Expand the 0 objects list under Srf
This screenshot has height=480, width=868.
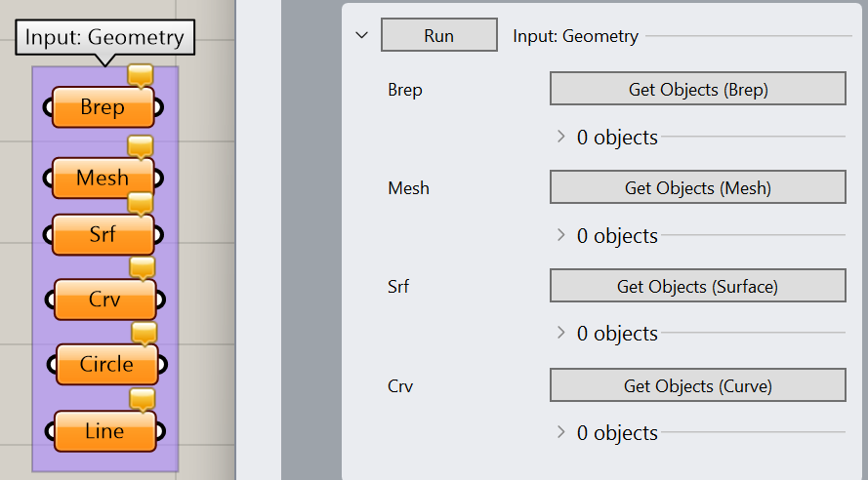point(560,333)
